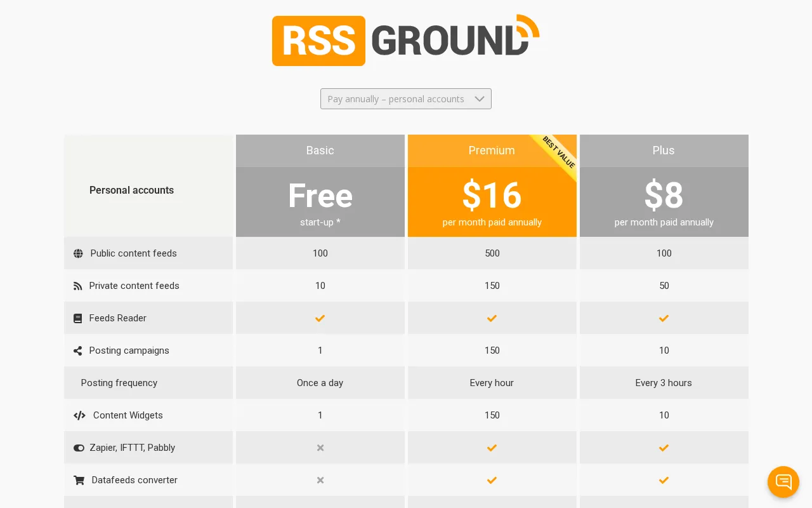Click the Posting frequency label

point(119,383)
